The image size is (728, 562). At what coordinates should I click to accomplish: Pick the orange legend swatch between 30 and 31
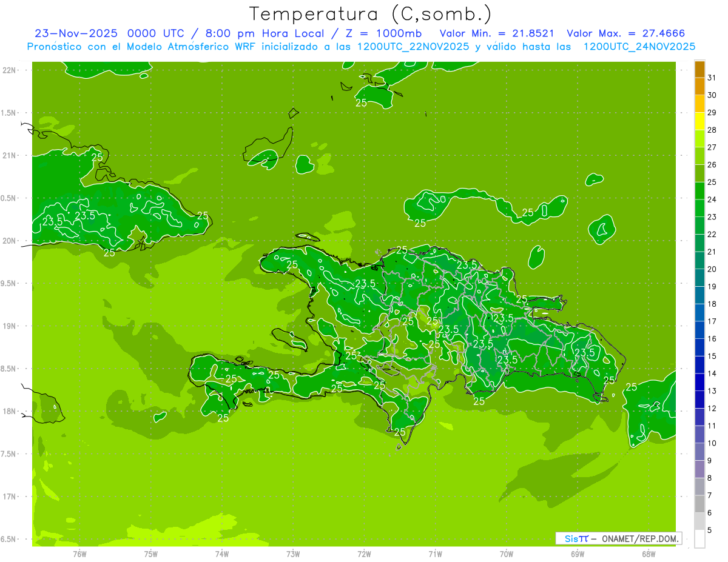coord(699,86)
